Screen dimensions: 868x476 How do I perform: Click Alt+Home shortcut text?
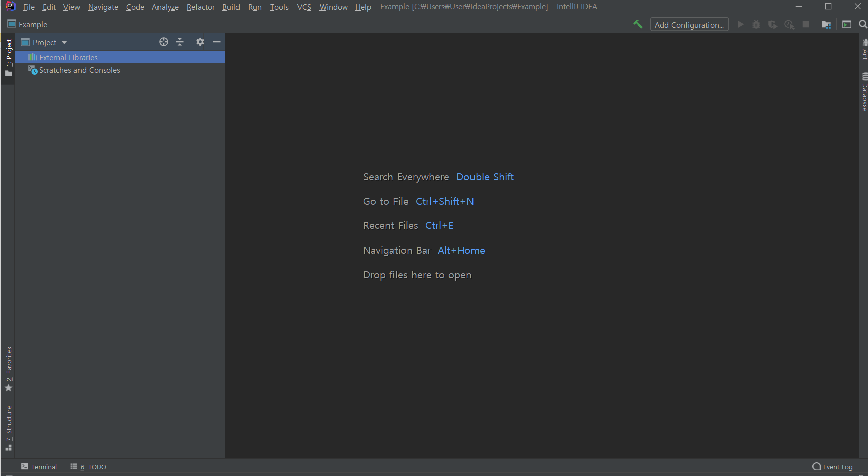click(461, 250)
